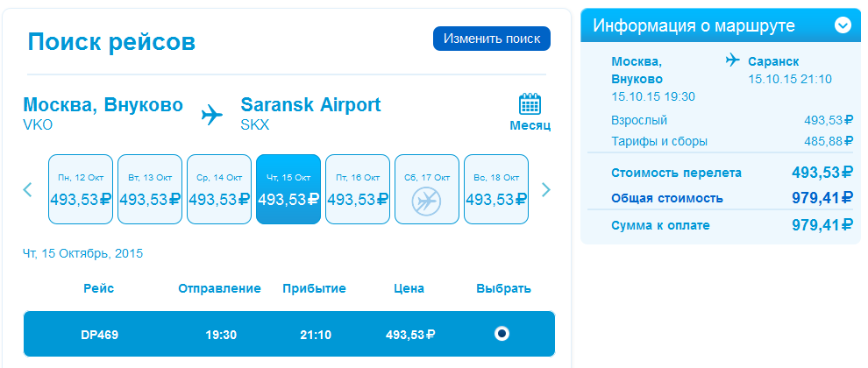
Task: Show later dates with right arrow
Action: tap(546, 189)
